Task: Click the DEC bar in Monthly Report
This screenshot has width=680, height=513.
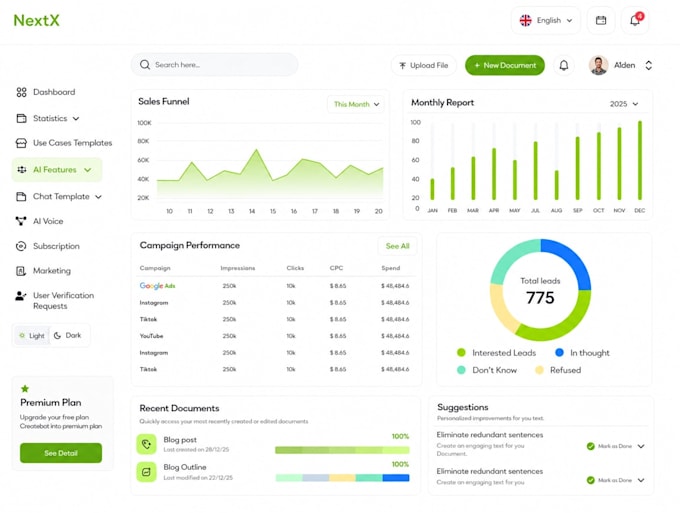Action: pos(640,160)
